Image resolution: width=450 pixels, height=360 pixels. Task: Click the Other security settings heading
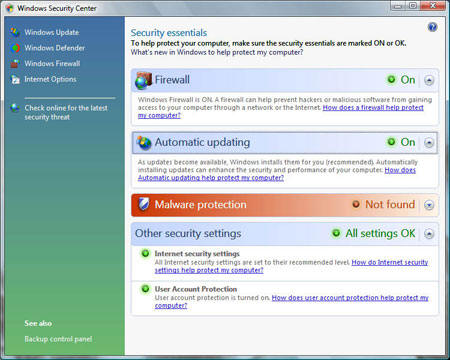(188, 233)
